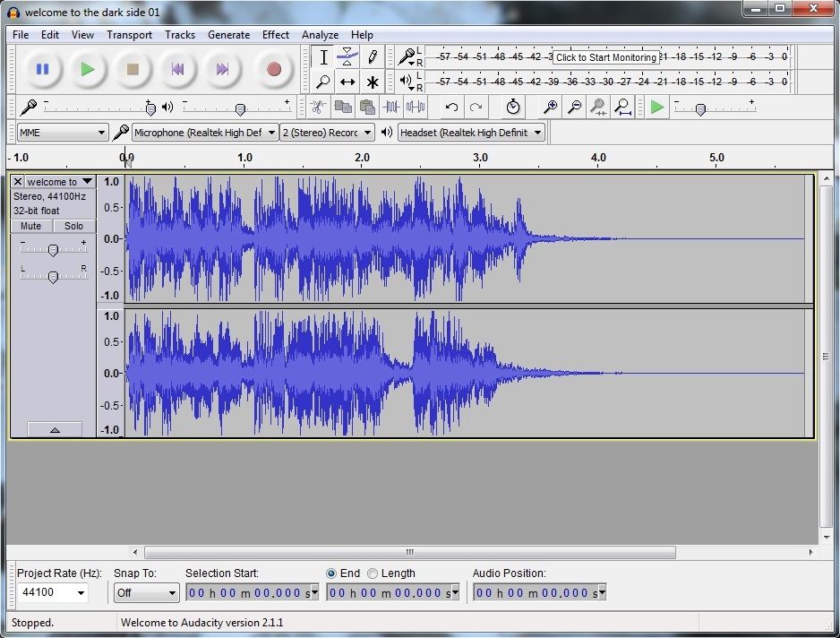Click the track gain slider
This screenshot has height=638, width=840.
point(53,250)
